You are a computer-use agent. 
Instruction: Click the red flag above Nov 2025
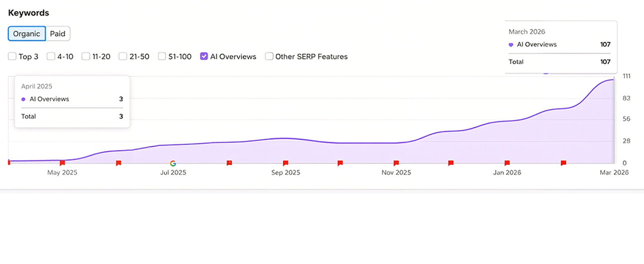pyautogui.click(x=396, y=163)
